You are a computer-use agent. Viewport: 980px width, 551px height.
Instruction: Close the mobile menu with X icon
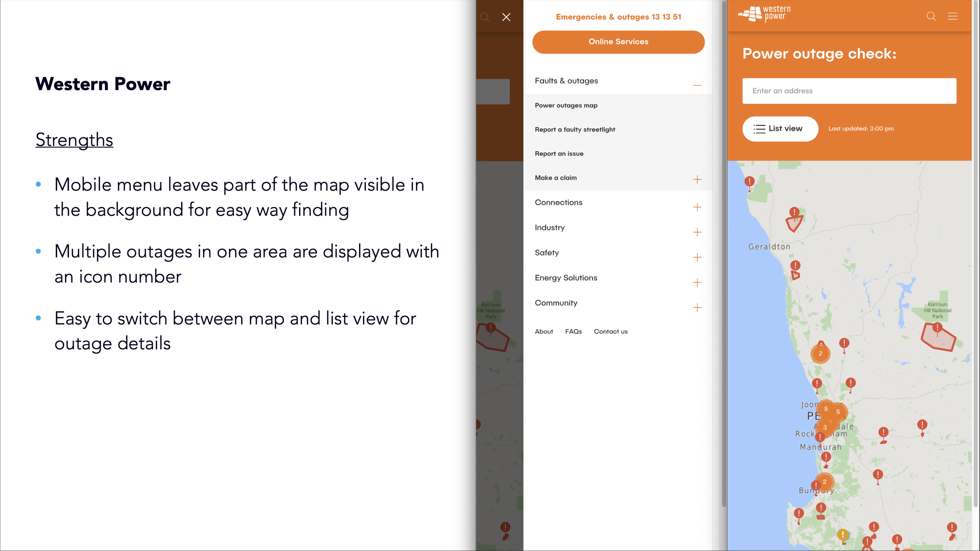(x=506, y=17)
